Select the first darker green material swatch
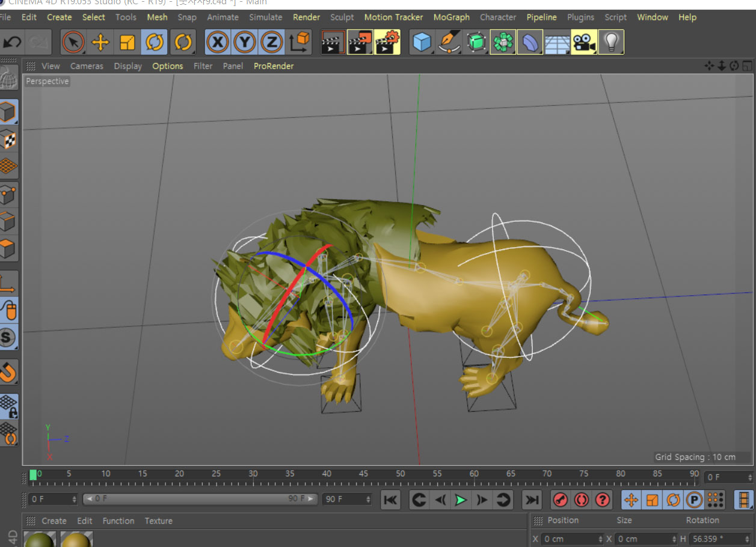 click(40, 539)
